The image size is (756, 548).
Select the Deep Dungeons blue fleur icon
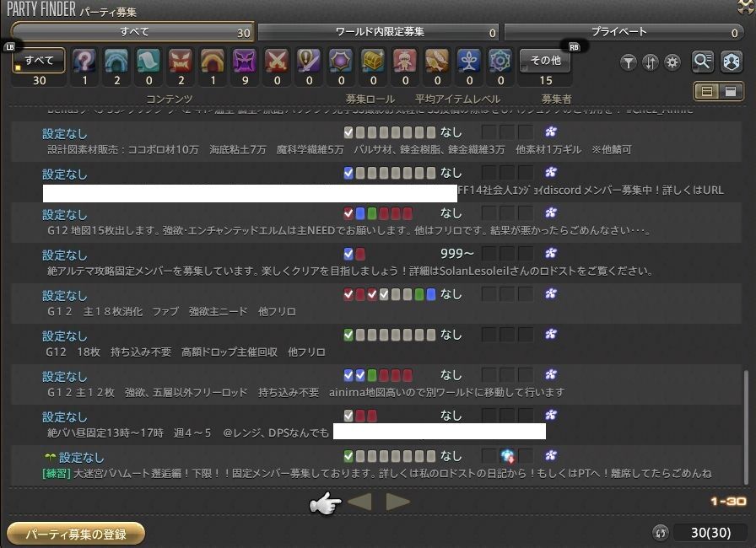(x=469, y=61)
